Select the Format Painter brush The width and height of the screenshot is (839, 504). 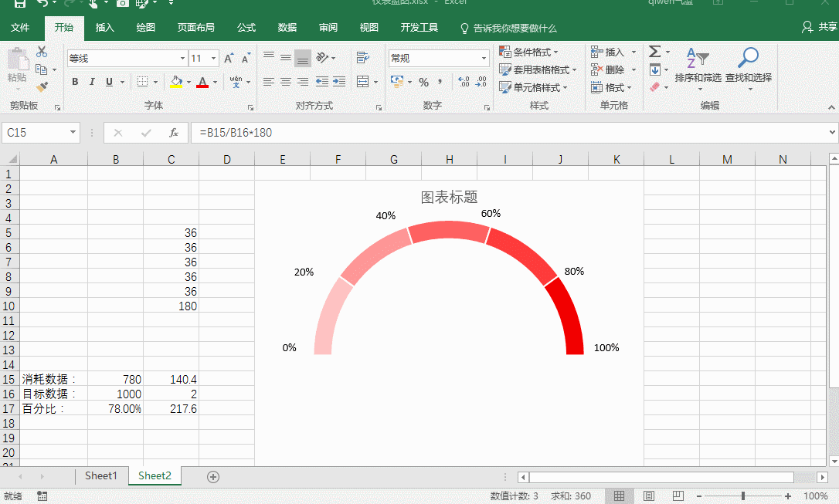click(42, 86)
